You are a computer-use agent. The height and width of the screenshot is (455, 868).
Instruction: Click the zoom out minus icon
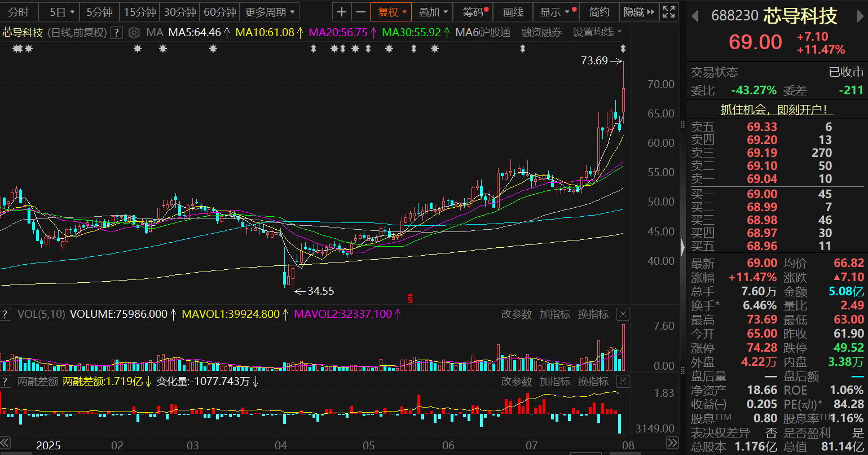point(360,12)
